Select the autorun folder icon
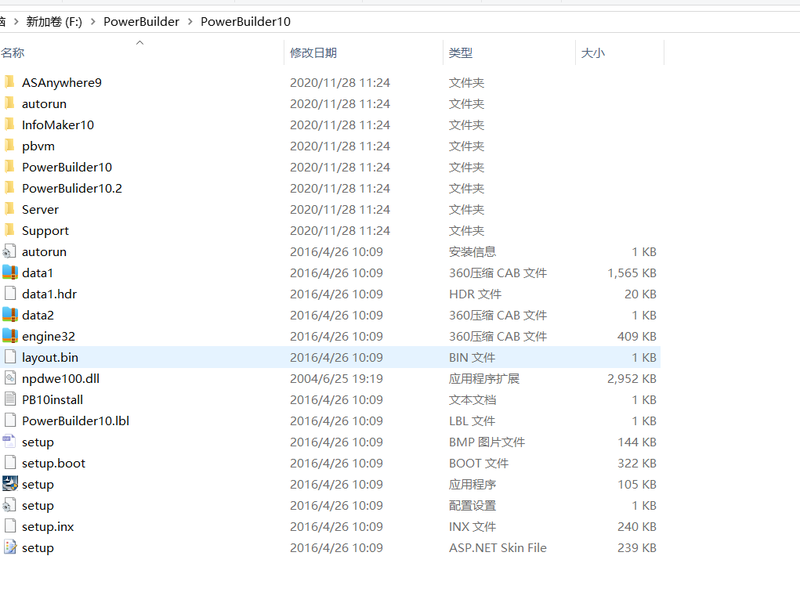This screenshot has height=610, width=800. click(9, 104)
